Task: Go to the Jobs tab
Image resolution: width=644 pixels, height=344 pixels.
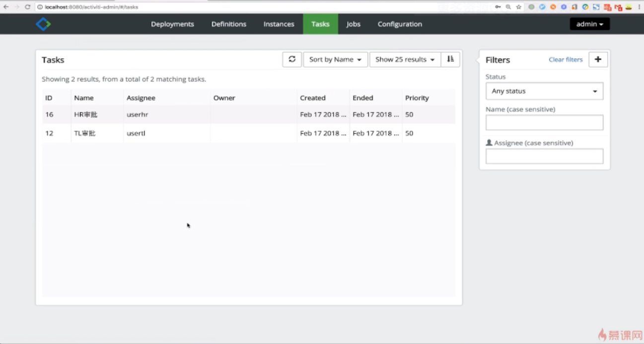Action: [x=353, y=24]
